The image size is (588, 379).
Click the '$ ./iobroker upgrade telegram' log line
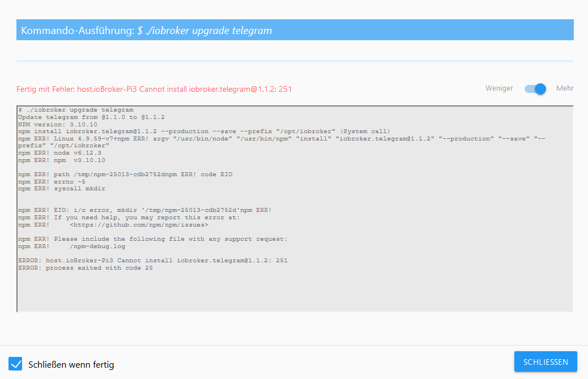tap(76, 110)
